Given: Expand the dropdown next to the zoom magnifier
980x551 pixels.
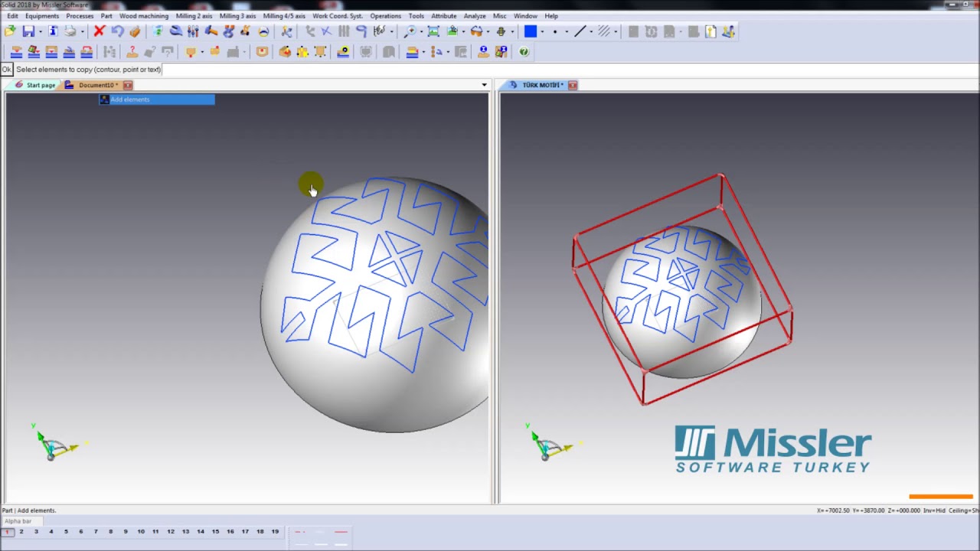Looking at the screenshot, I should (x=421, y=31).
